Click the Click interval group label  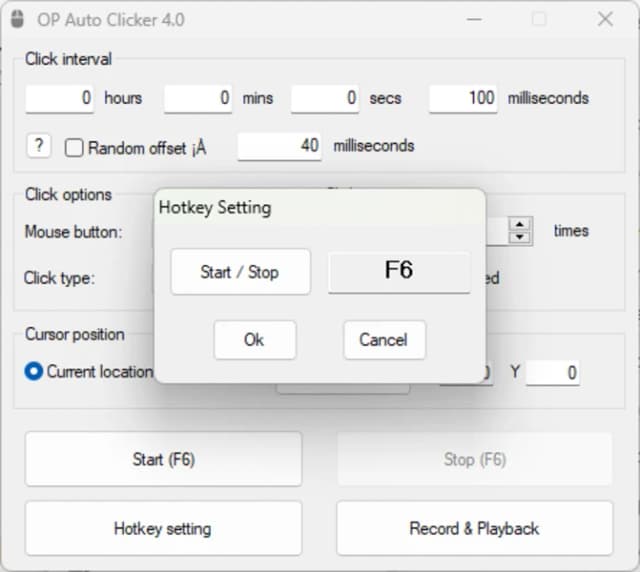click(68, 59)
